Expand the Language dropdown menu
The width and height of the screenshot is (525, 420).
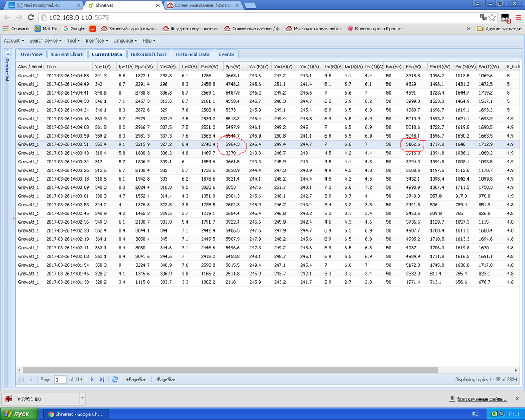pyautogui.click(x=125, y=40)
